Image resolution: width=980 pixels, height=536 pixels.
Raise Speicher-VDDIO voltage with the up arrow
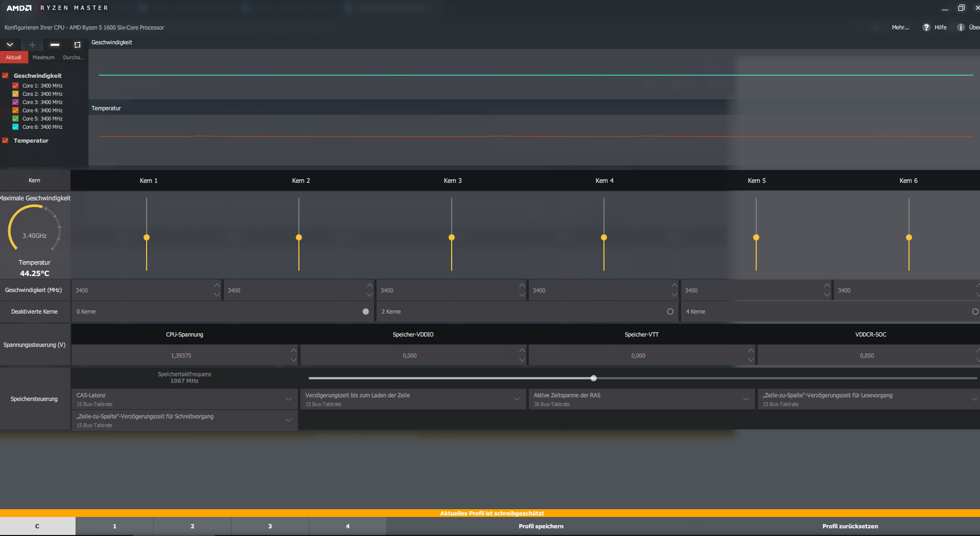coord(522,350)
